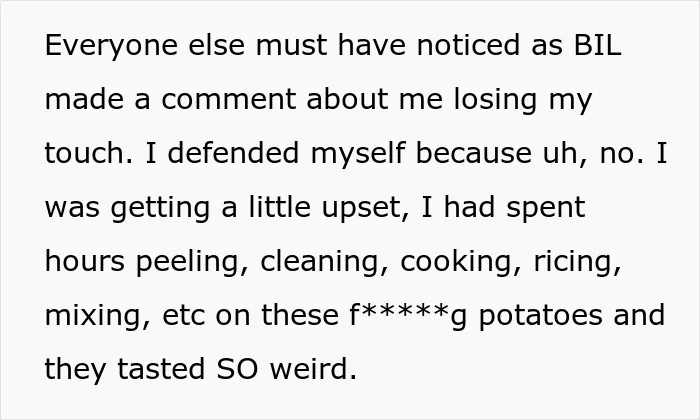Click the word "defended"
The width and height of the screenshot is (700, 420).
(x=233, y=153)
